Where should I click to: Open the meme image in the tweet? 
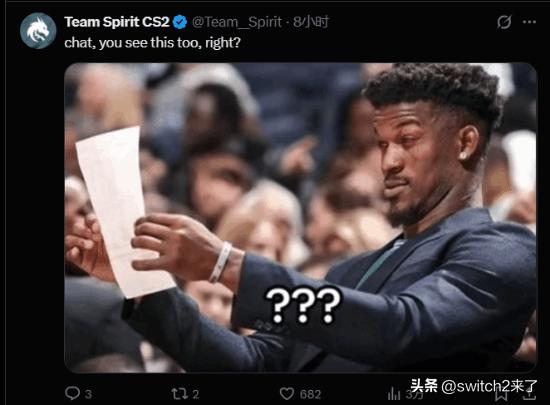click(300, 217)
